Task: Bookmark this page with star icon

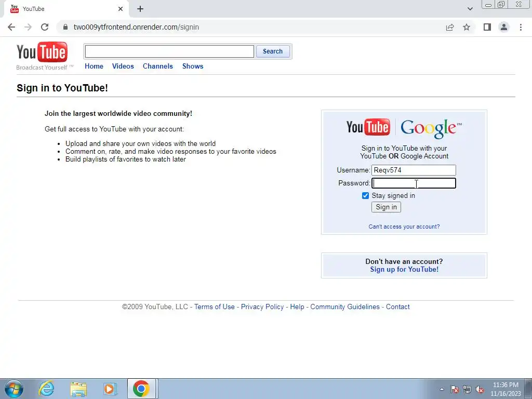Action: pos(467,27)
